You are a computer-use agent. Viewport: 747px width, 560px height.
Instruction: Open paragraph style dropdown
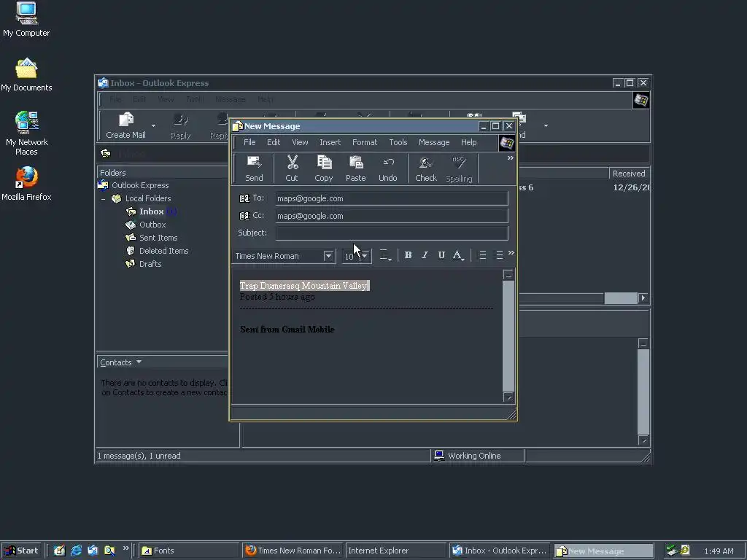tap(385, 255)
